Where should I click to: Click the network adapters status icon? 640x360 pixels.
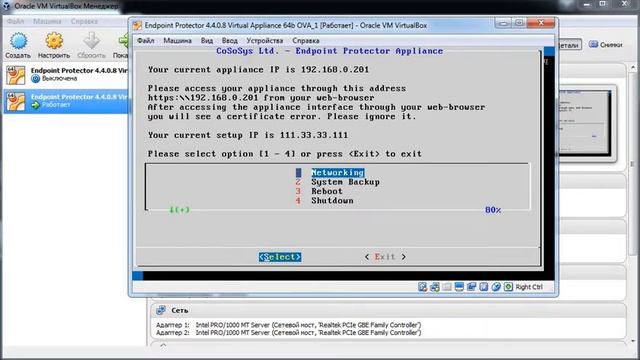coord(459,287)
